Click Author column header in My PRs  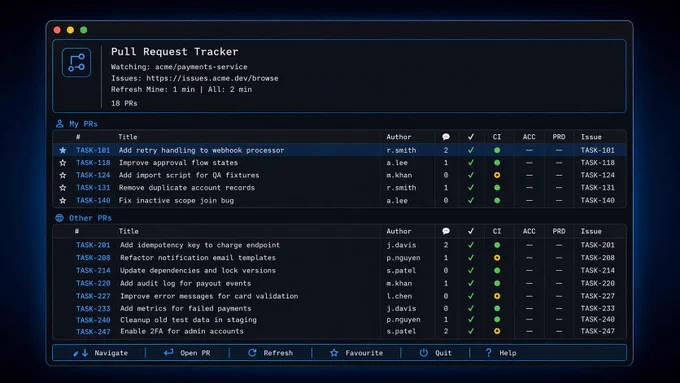[399, 137]
